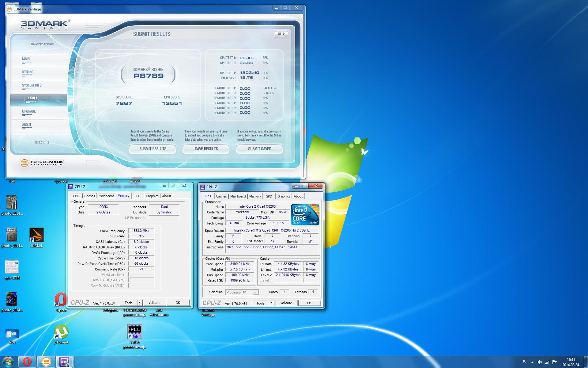588x368 pixels.
Task: Click the SUBMIT SAVED button
Action: click(x=259, y=149)
